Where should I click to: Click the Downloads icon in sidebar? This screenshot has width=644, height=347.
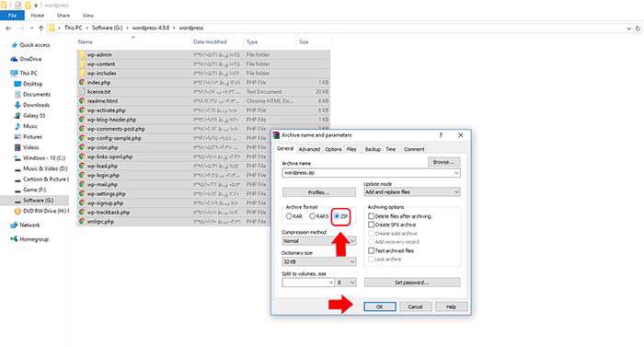17,105
